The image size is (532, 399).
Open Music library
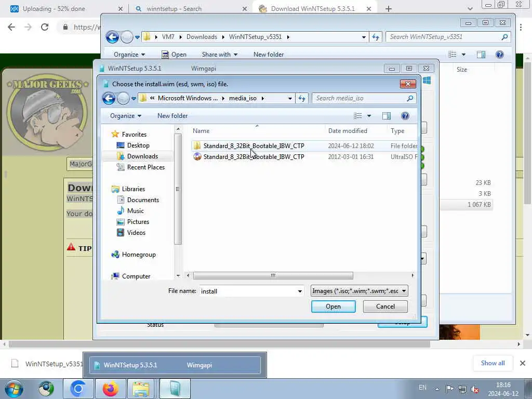pyautogui.click(x=136, y=211)
